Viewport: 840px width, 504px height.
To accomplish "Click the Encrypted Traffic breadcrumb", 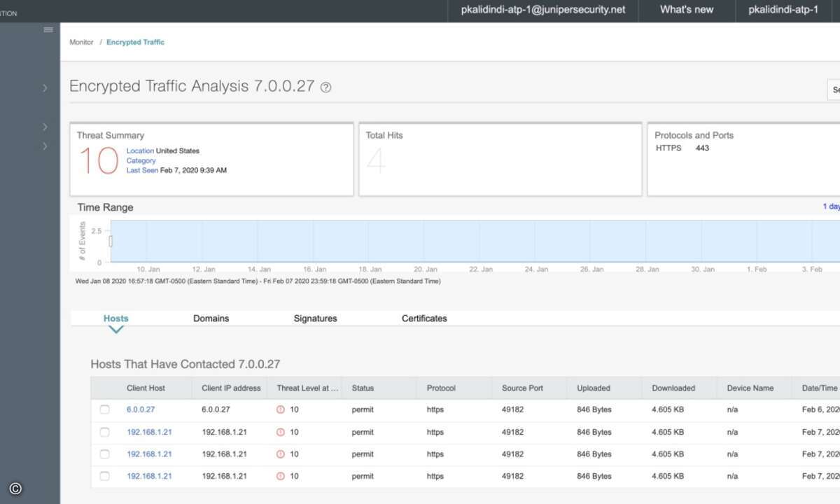I will click(x=135, y=42).
